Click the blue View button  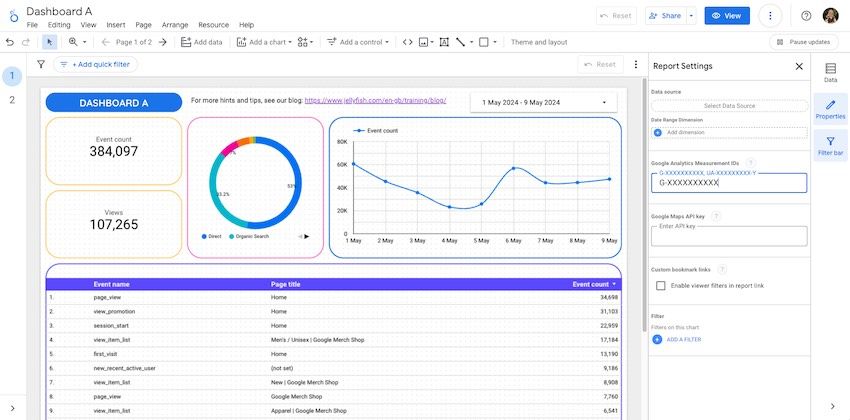click(x=727, y=16)
